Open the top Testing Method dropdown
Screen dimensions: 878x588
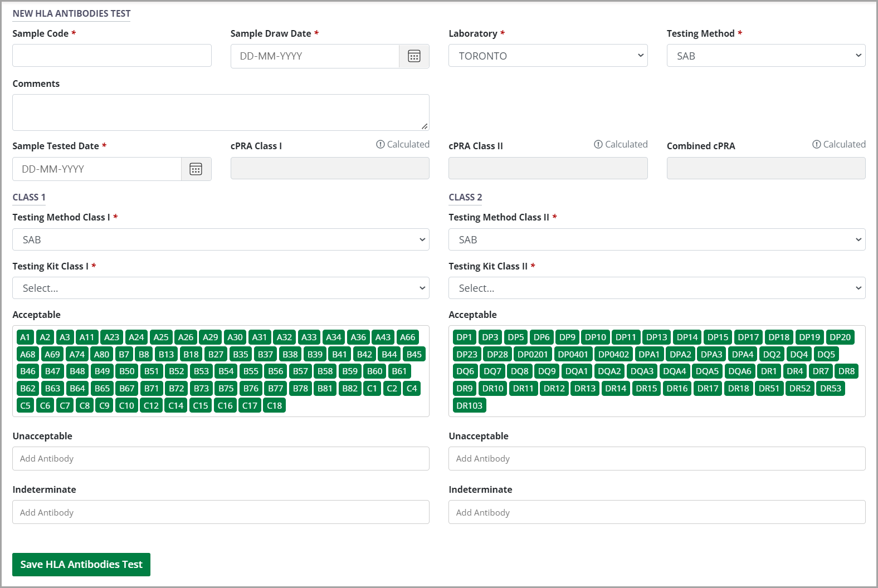point(765,56)
